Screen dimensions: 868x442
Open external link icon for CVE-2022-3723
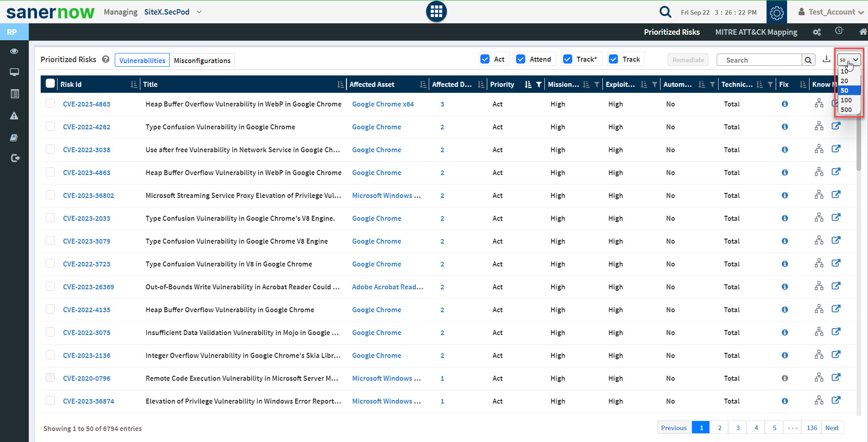coord(836,263)
